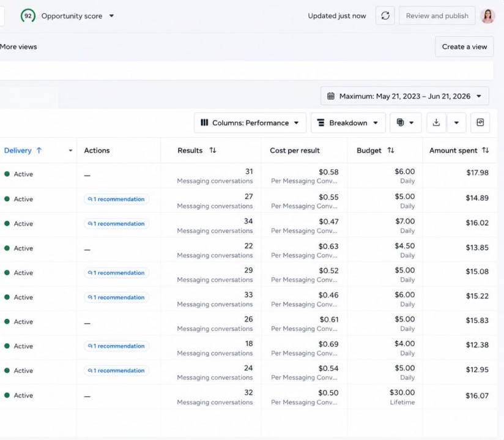This screenshot has width=504, height=440.
Task: Sort by Budget column arrows
Action: pyautogui.click(x=390, y=150)
